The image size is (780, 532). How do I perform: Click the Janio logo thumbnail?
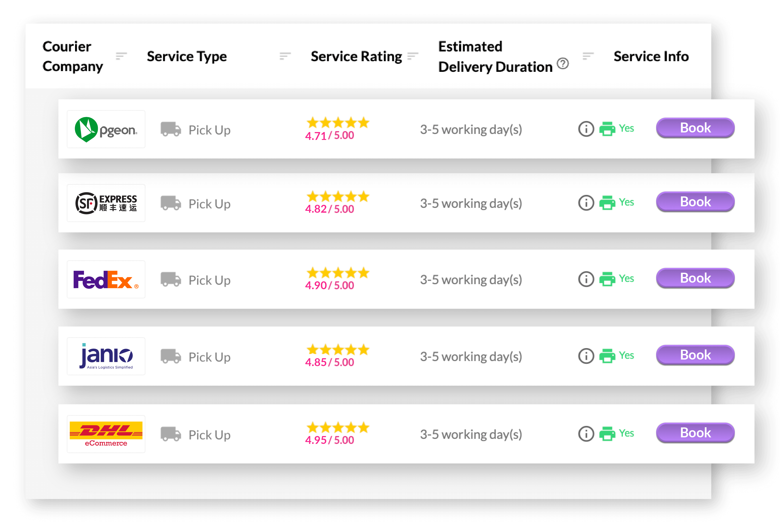pos(106,356)
